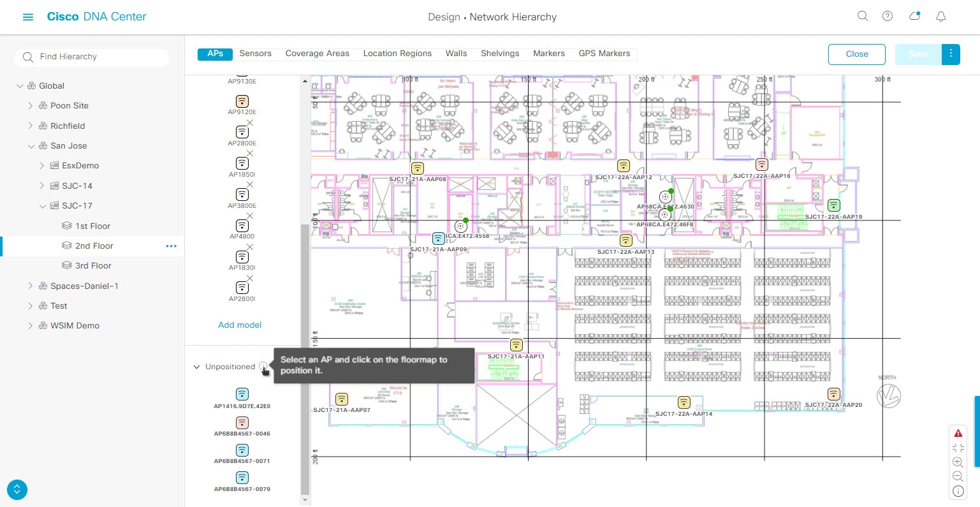This screenshot has height=507, width=980.
Task: Remove the AP2800E model with X
Action: coord(250,122)
